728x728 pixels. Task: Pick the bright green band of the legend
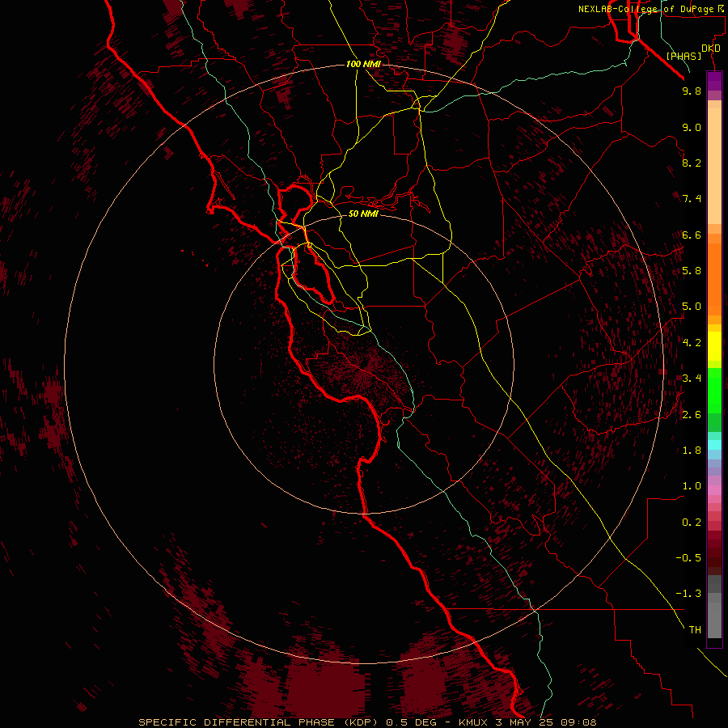click(x=714, y=389)
